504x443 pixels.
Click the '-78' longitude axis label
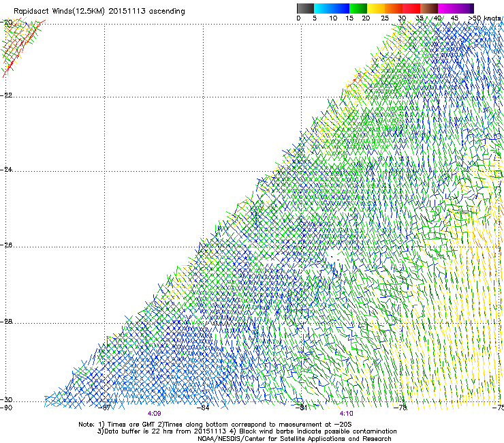400,408
